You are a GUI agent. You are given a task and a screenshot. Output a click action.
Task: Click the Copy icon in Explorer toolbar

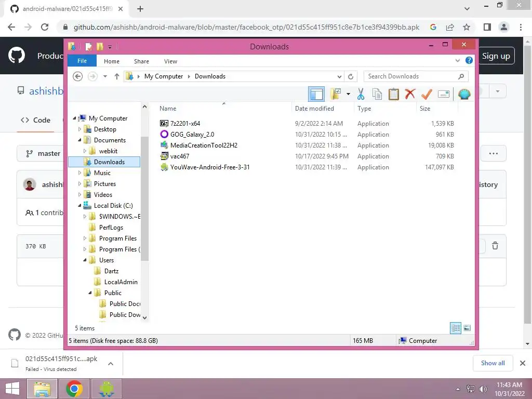click(377, 94)
